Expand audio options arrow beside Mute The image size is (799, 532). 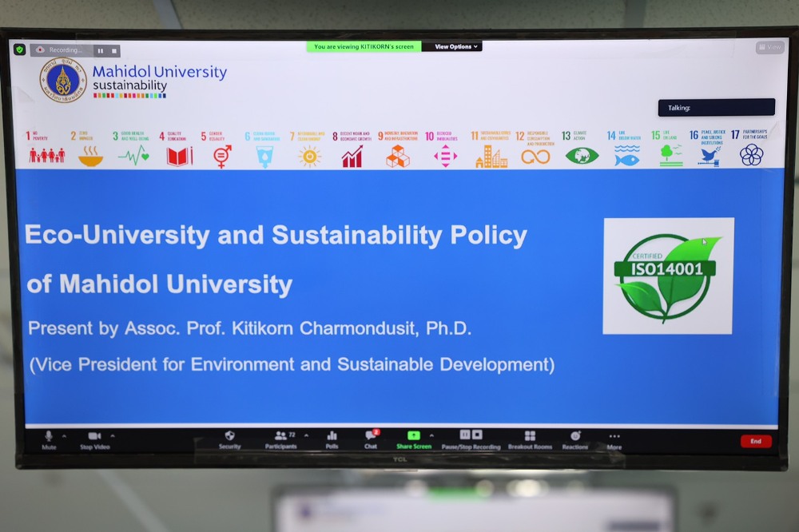64,435
